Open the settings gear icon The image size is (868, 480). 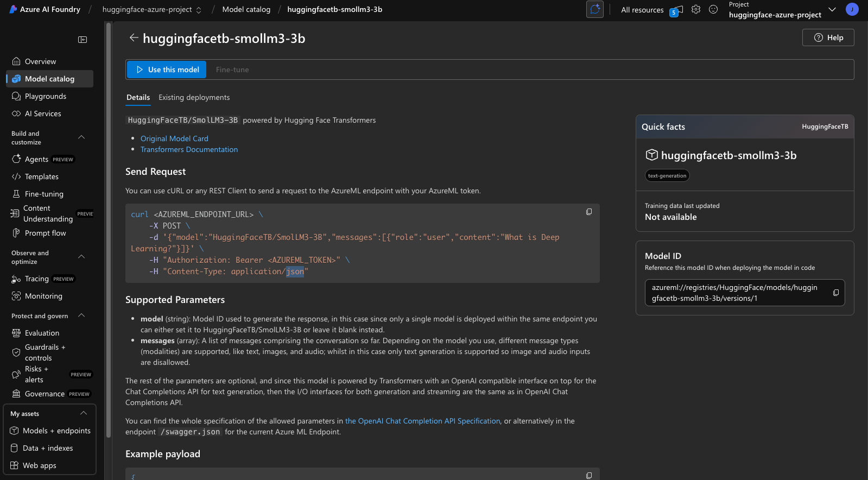pos(696,10)
